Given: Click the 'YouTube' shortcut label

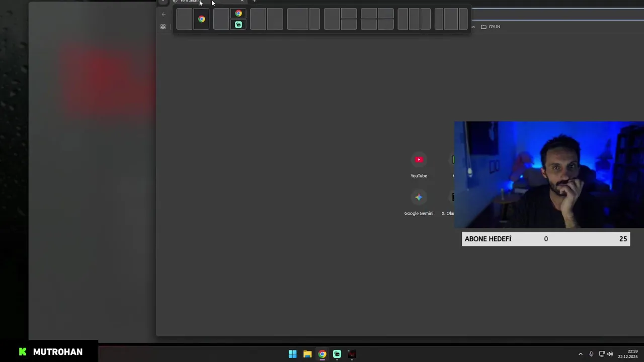Looking at the screenshot, I should [419, 175].
